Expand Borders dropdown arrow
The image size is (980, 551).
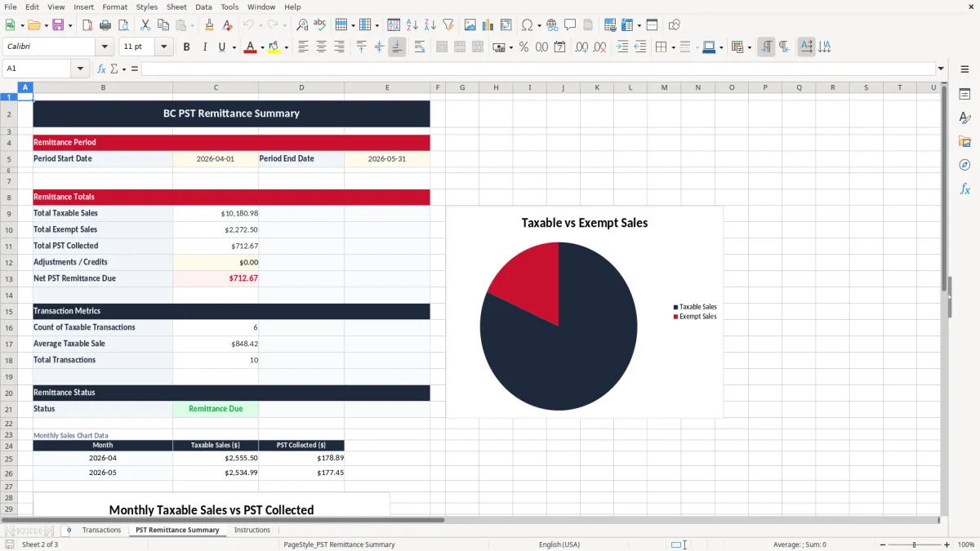point(673,47)
